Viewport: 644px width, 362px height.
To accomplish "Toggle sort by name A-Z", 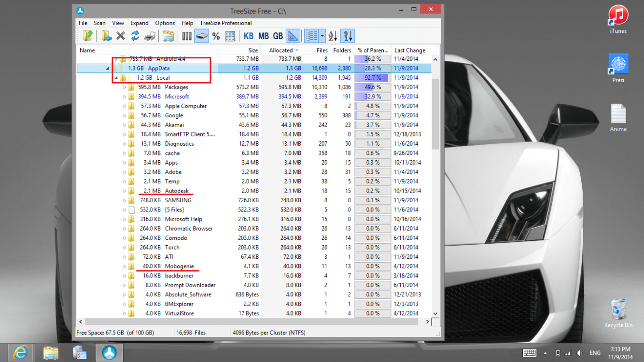I will pos(333,36).
